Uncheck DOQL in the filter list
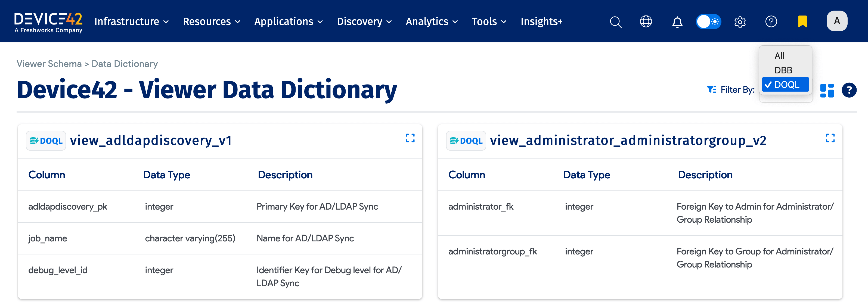The image size is (868, 305). (785, 85)
